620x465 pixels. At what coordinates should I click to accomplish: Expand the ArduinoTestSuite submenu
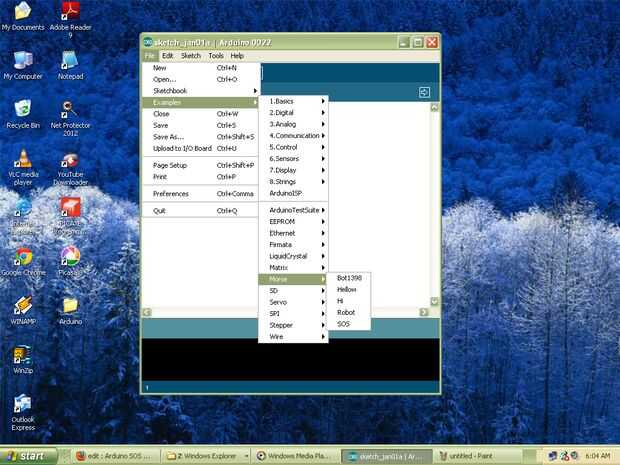point(293,210)
